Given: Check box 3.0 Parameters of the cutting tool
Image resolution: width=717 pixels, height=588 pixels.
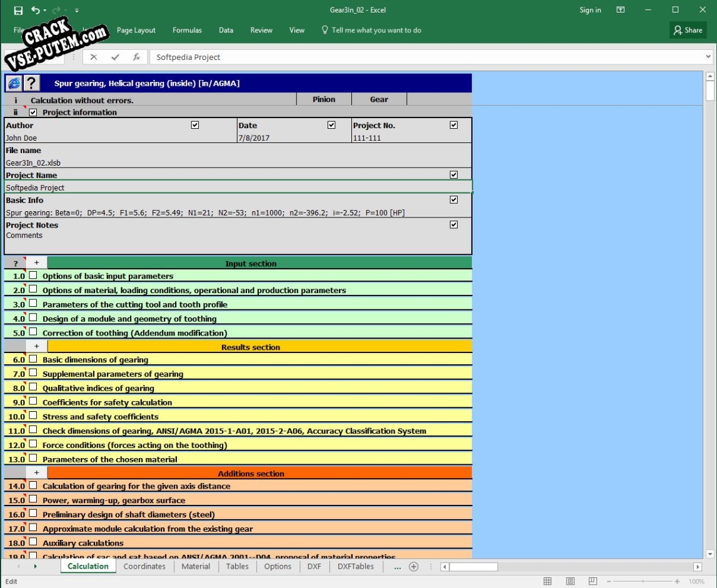Looking at the screenshot, I should [x=33, y=304].
